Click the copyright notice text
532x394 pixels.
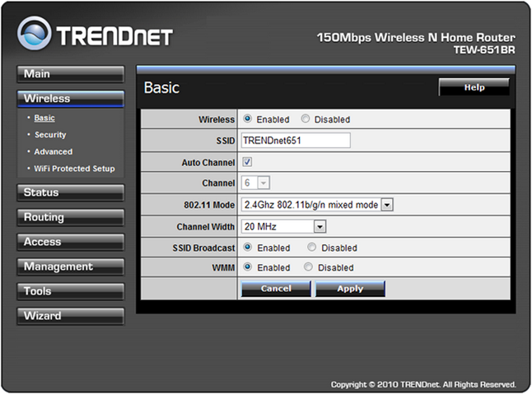pyautogui.click(x=423, y=384)
